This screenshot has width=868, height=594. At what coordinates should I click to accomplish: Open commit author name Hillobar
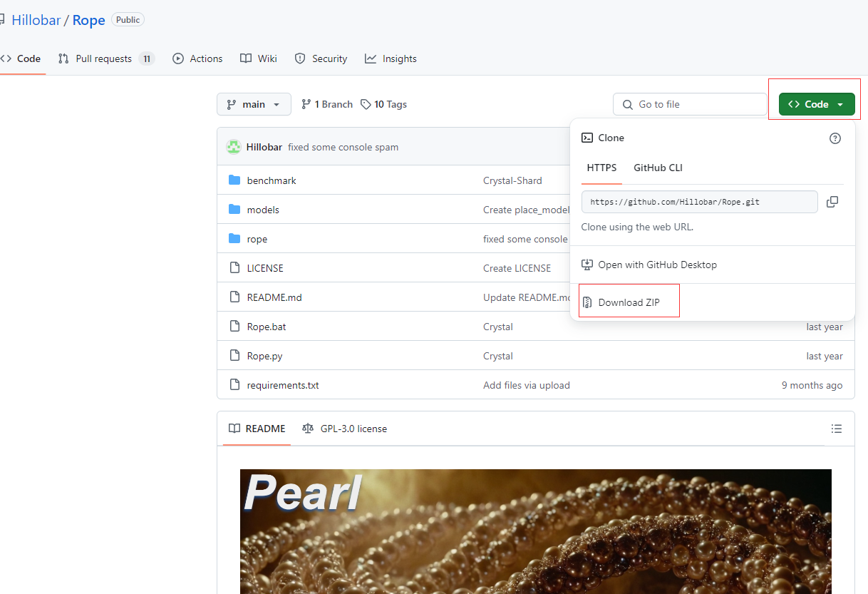(264, 147)
